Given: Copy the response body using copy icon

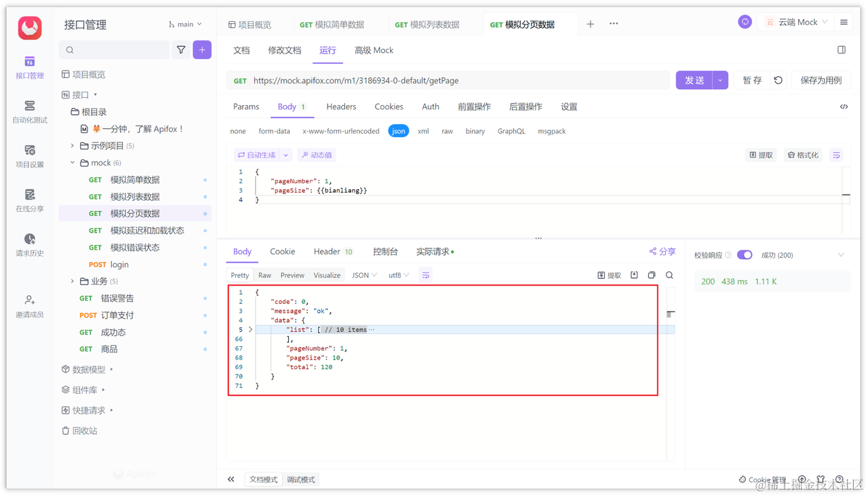Looking at the screenshot, I should tap(650, 274).
